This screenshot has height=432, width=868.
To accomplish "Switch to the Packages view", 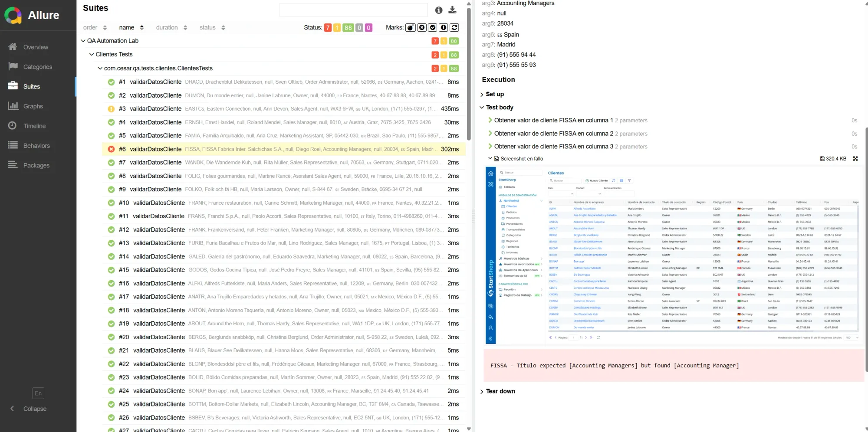I will pyautogui.click(x=36, y=165).
